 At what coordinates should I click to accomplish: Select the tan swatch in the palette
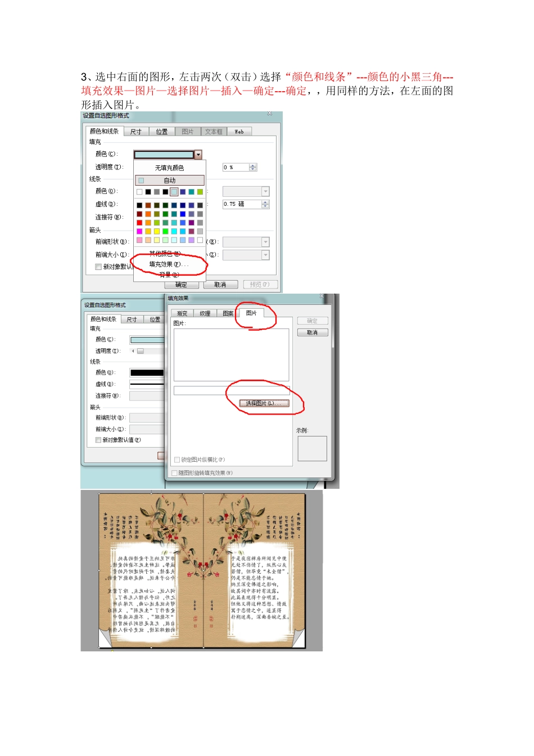148,240
